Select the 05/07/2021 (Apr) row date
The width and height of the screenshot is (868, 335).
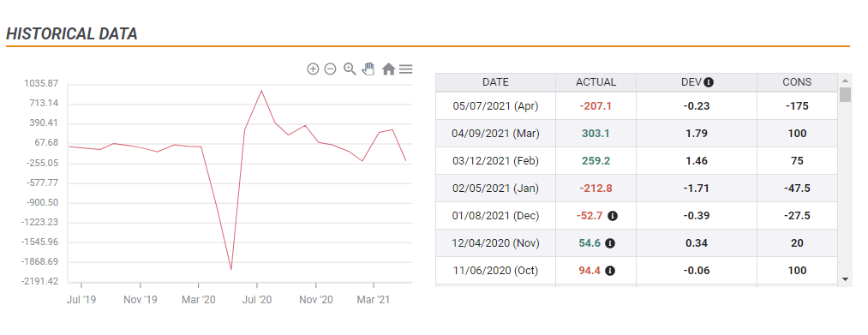(x=495, y=105)
